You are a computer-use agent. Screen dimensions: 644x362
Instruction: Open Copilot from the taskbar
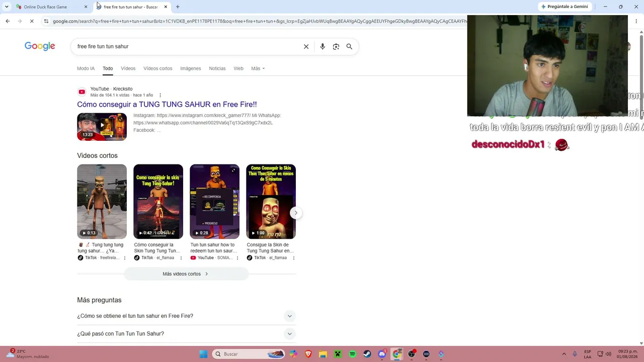coord(293,354)
